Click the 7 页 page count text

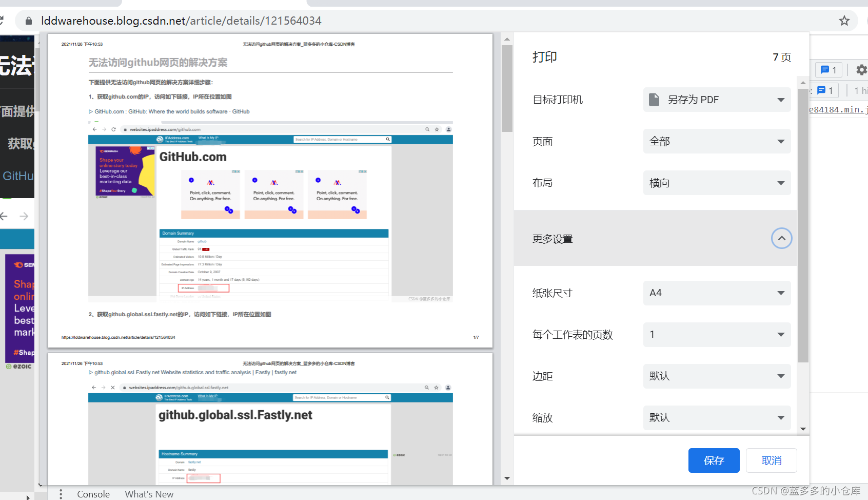pos(782,57)
